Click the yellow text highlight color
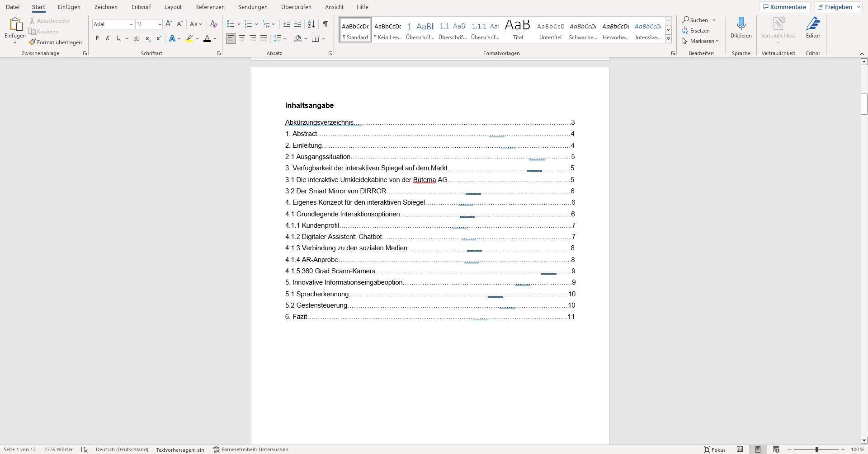This screenshot has height=454, width=868. [x=189, y=38]
